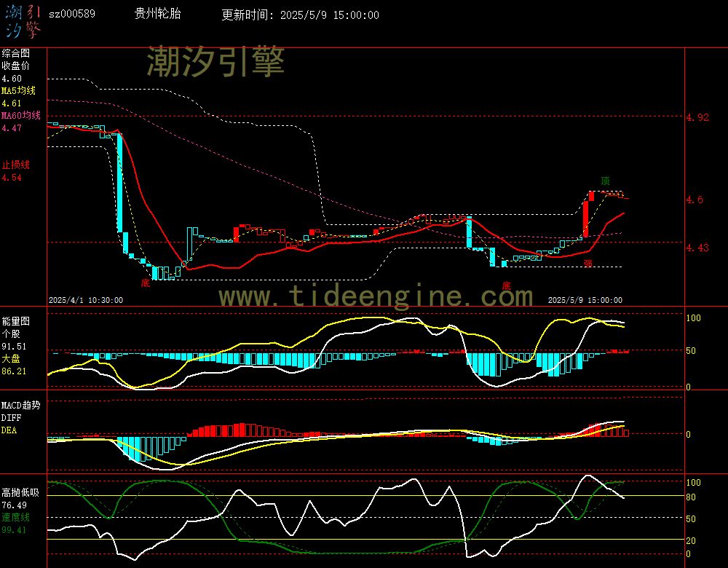
Task: Click the 50 axis label in 高抛低吸 panel
Action: click(691, 519)
